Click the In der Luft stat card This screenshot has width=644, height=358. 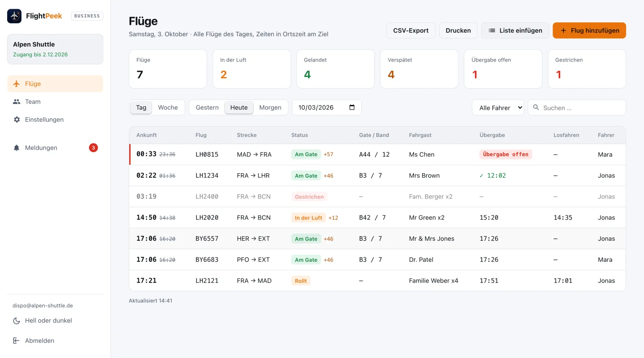click(252, 69)
